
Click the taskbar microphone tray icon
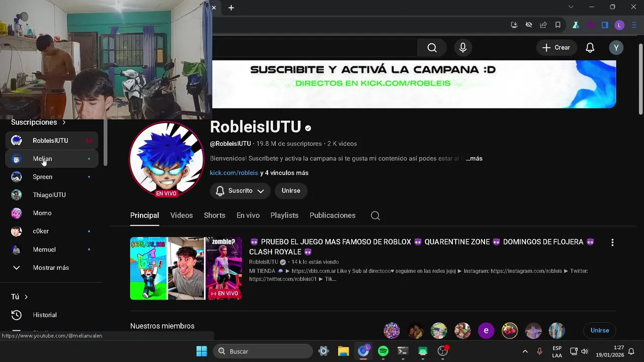point(539,351)
